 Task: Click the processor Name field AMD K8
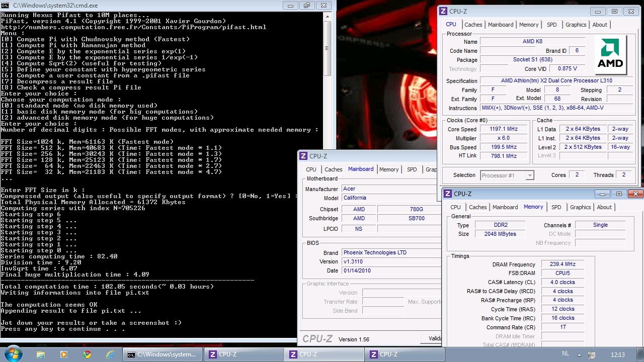tap(533, 42)
